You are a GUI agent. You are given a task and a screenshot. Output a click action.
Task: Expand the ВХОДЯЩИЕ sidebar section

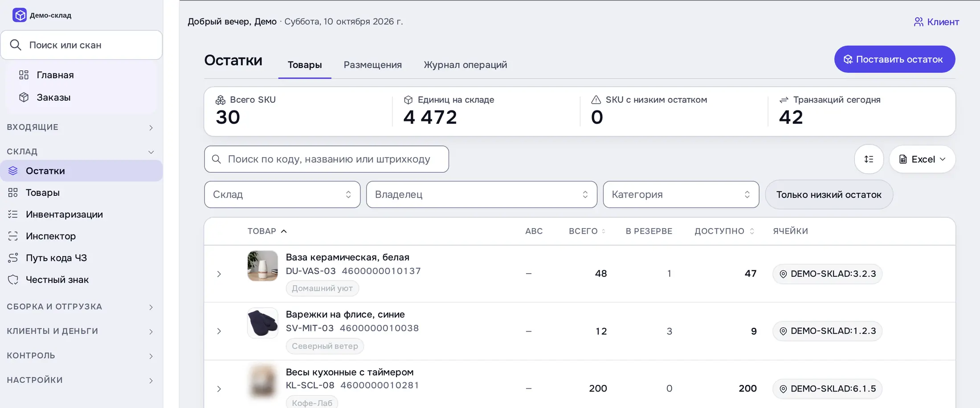(x=81, y=127)
